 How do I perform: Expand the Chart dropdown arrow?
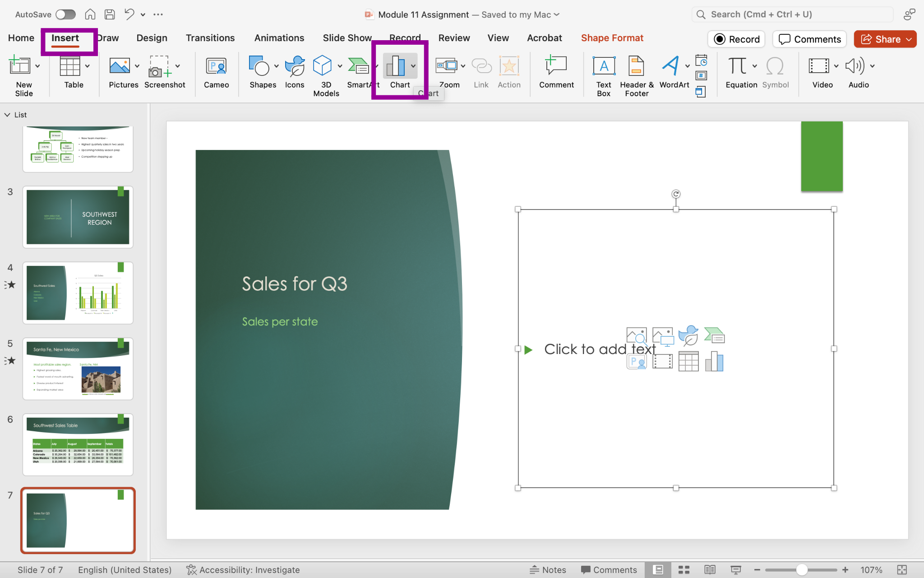pos(413,66)
